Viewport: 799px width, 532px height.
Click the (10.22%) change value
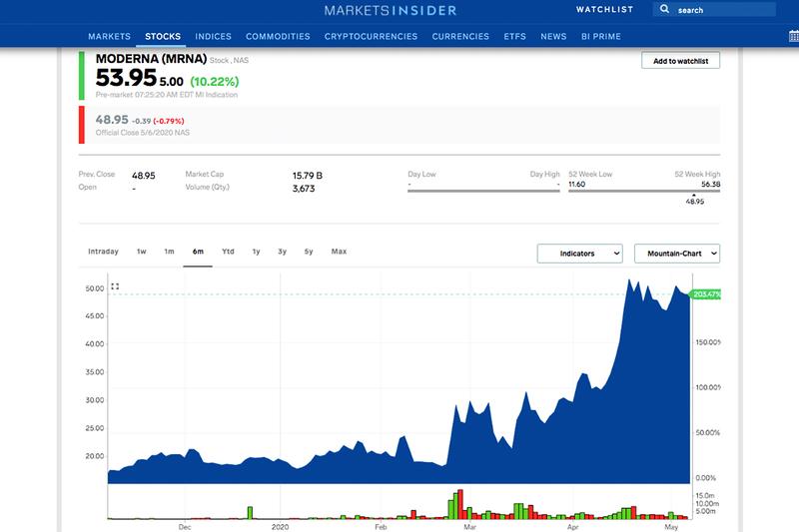pyautogui.click(x=215, y=82)
